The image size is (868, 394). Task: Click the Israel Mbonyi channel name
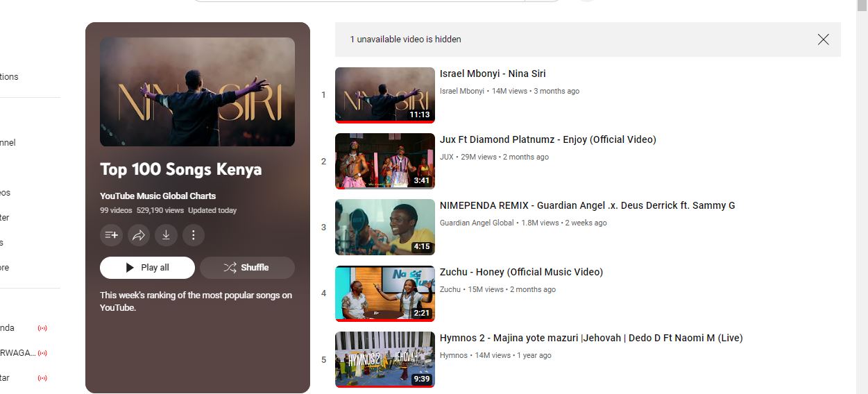[461, 91]
